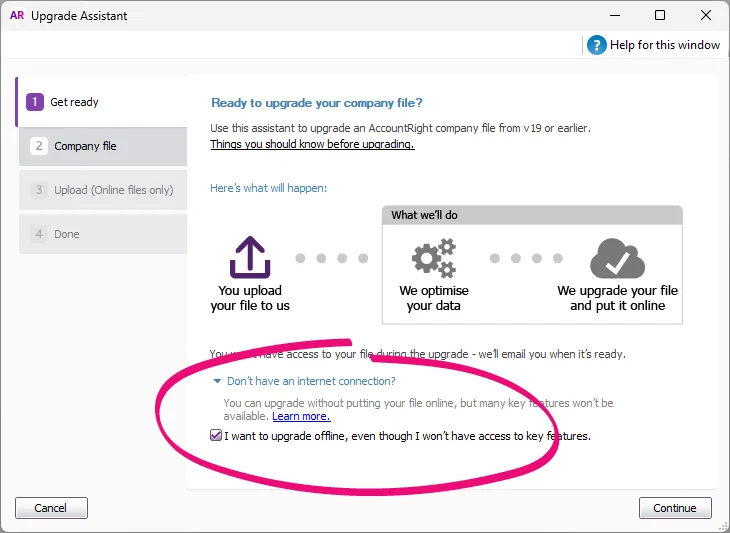The image size is (730, 533).
Task: Click the step 1 number badge
Action: click(x=35, y=102)
